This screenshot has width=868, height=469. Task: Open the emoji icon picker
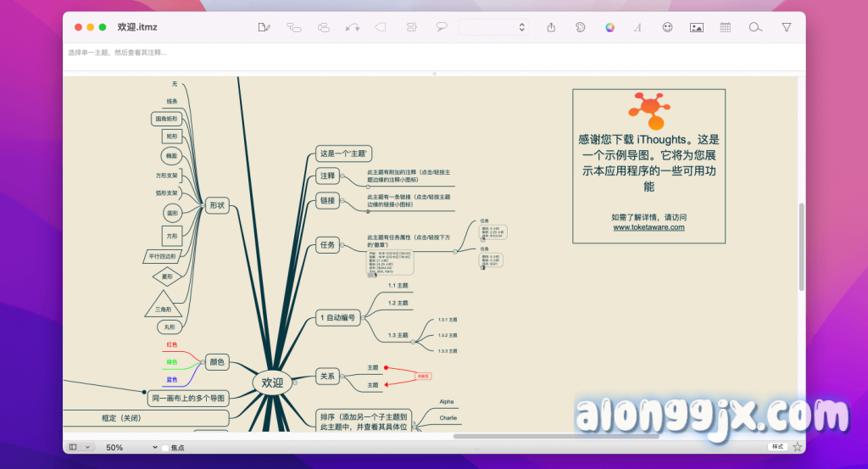pyautogui.click(x=667, y=27)
